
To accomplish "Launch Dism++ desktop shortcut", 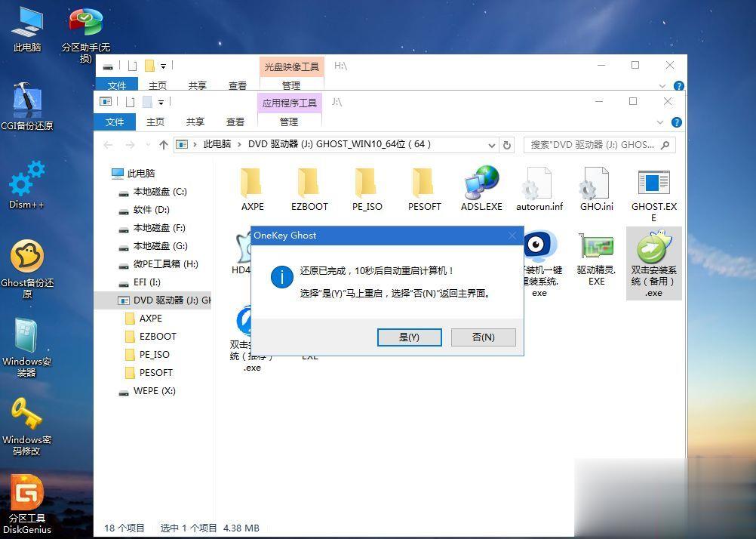I will 27,185.
